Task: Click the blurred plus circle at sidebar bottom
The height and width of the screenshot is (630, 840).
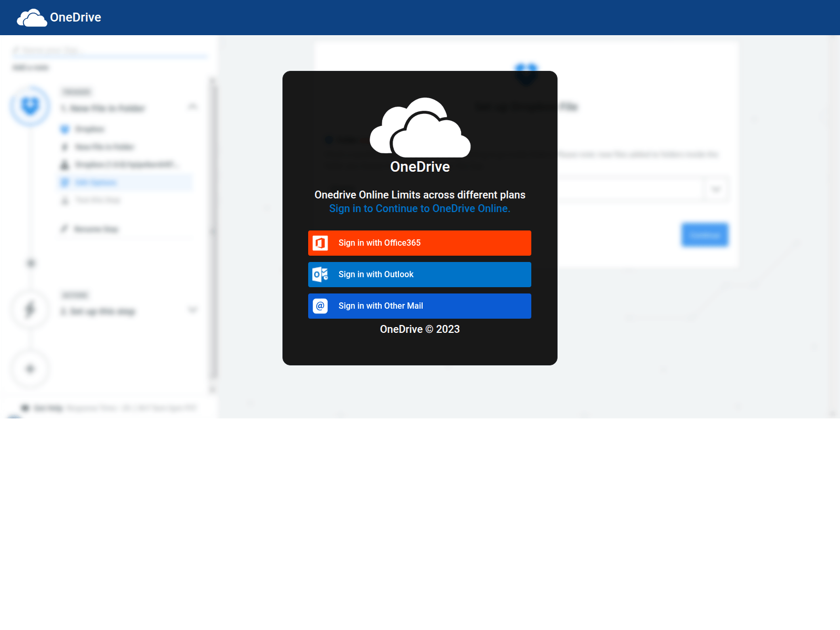Action: (x=30, y=369)
